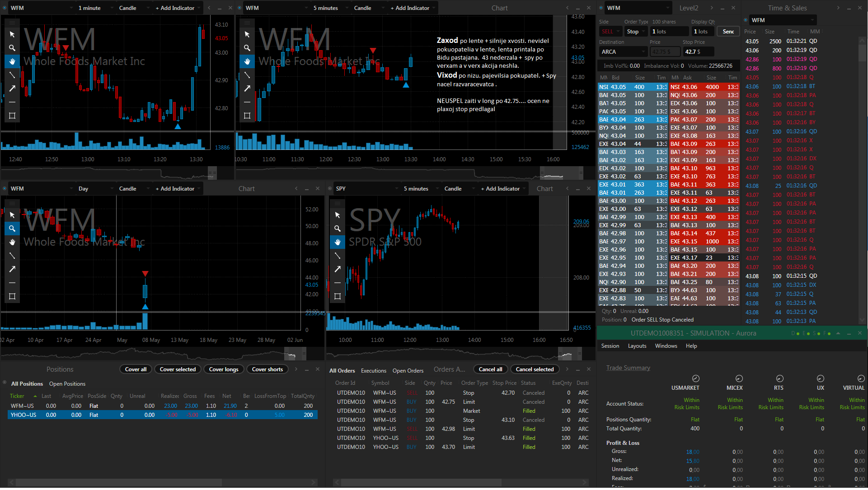Click the Cancel selected button
Image resolution: width=868 pixels, height=490 pixels.
[x=535, y=369]
